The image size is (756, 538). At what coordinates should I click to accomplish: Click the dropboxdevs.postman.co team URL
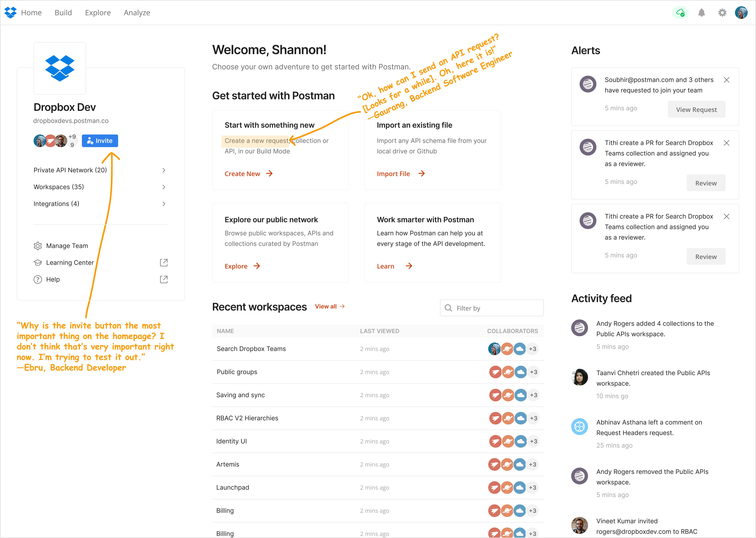point(71,121)
